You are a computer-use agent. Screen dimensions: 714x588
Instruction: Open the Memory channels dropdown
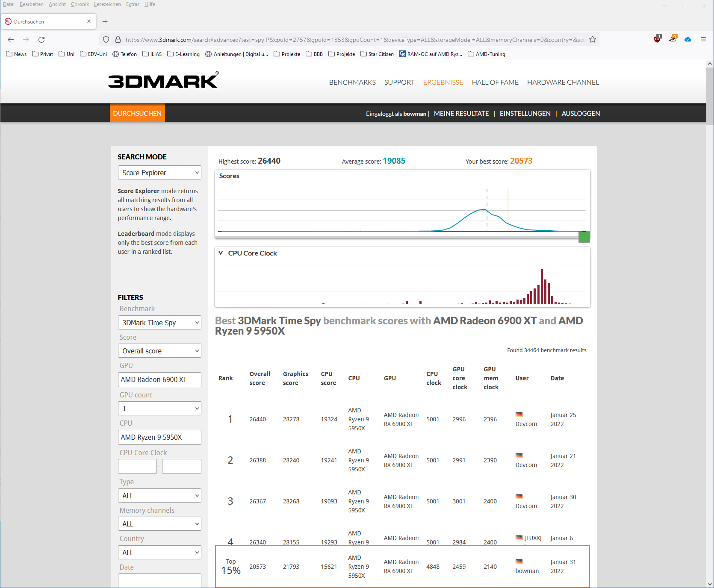[x=159, y=524]
